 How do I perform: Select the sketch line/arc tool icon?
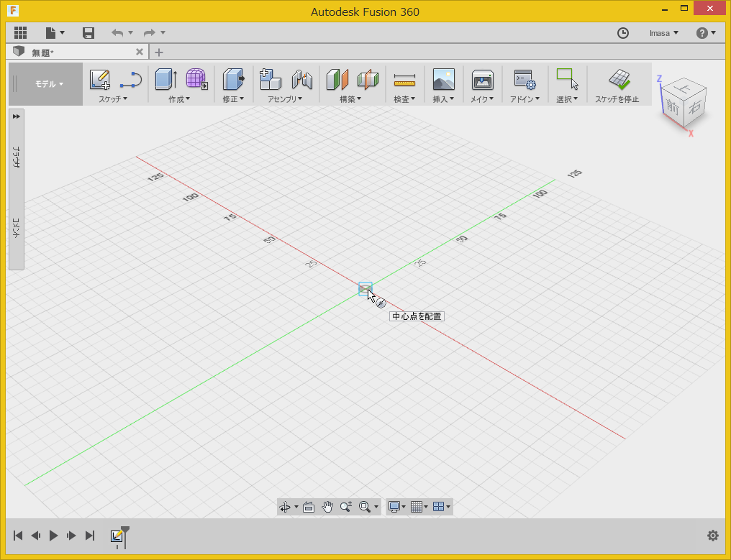point(131,80)
